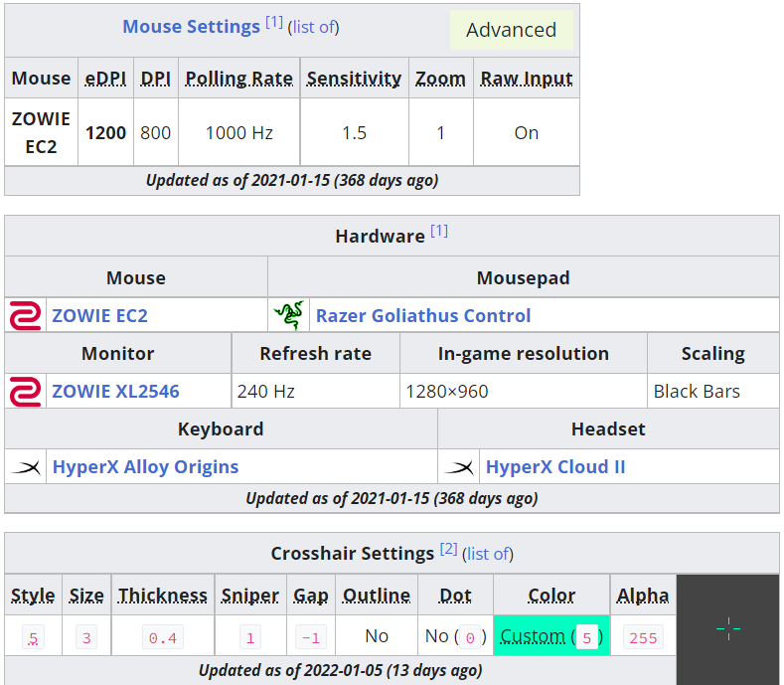Image resolution: width=784 pixels, height=685 pixels.
Task: Click the Sensitivity column header
Action: [x=354, y=79]
